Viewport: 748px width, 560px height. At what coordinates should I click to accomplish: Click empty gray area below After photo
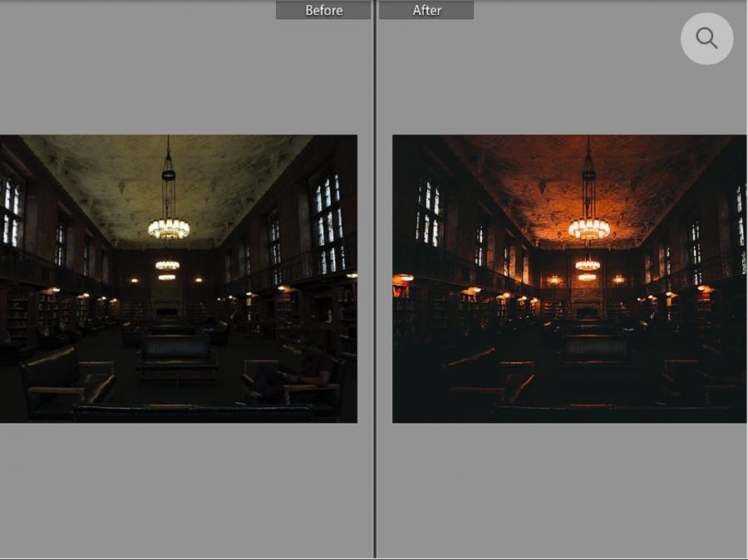coord(569,490)
